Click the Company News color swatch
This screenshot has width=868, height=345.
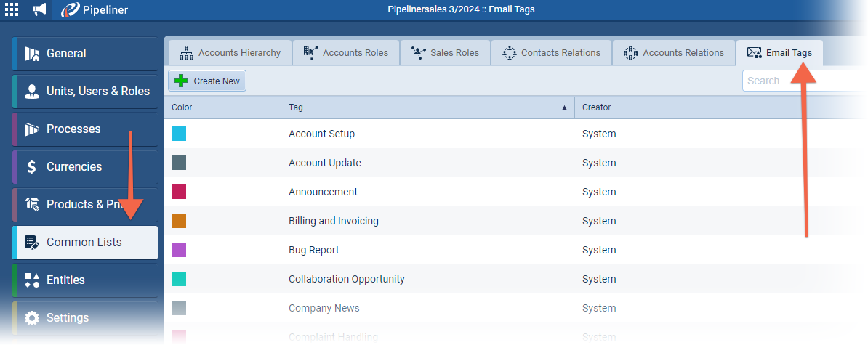click(x=179, y=308)
